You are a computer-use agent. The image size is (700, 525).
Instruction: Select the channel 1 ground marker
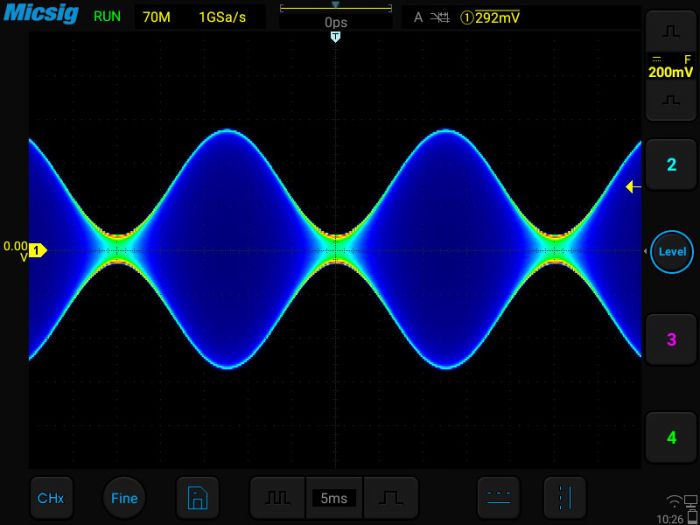(39, 250)
